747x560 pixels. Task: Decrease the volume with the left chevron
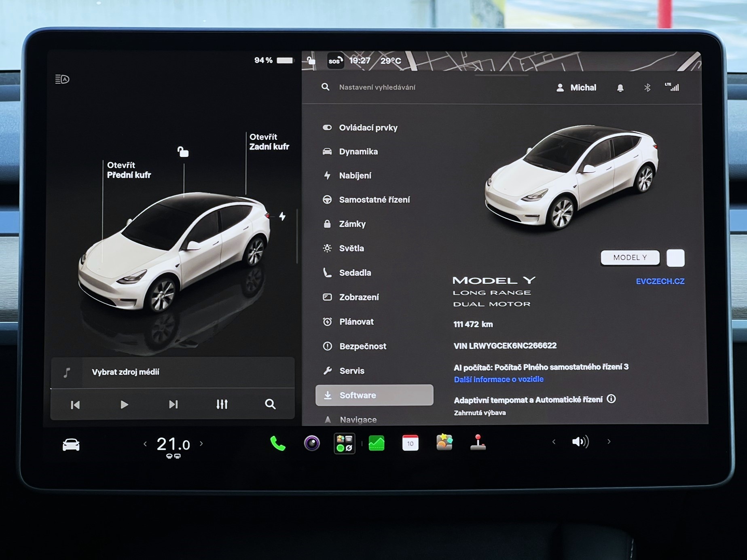tap(554, 442)
